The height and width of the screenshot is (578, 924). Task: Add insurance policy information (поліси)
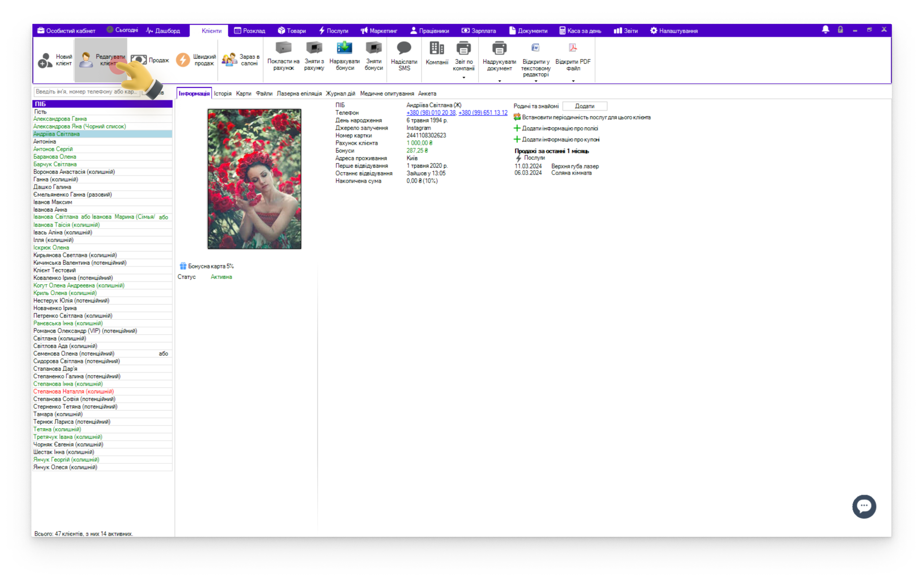point(556,129)
